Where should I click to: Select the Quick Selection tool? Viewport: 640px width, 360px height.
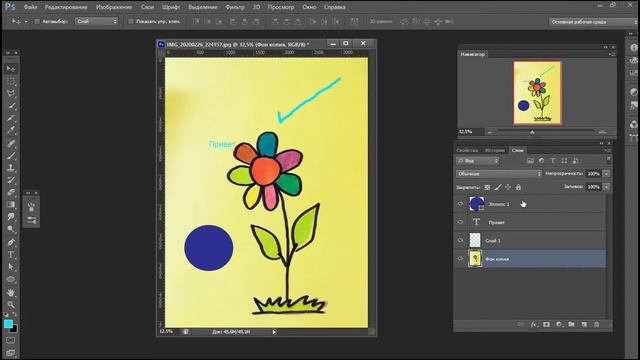point(11,106)
